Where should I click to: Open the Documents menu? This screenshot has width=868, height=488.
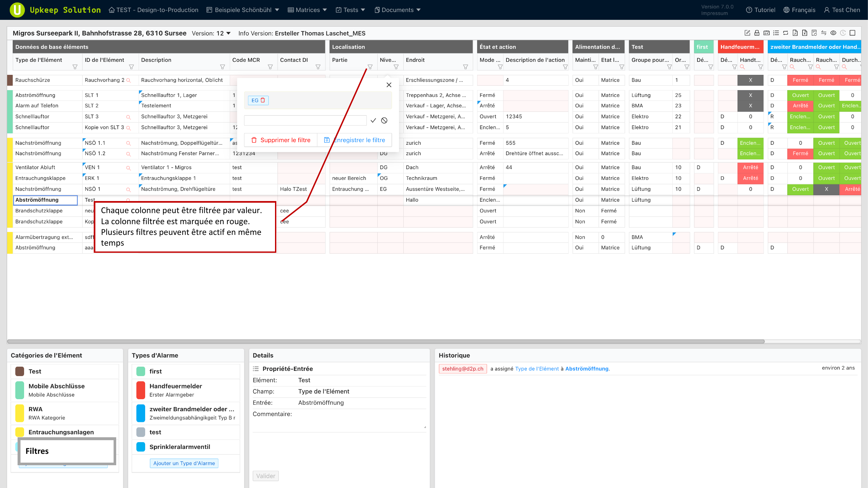pos(397,10)
